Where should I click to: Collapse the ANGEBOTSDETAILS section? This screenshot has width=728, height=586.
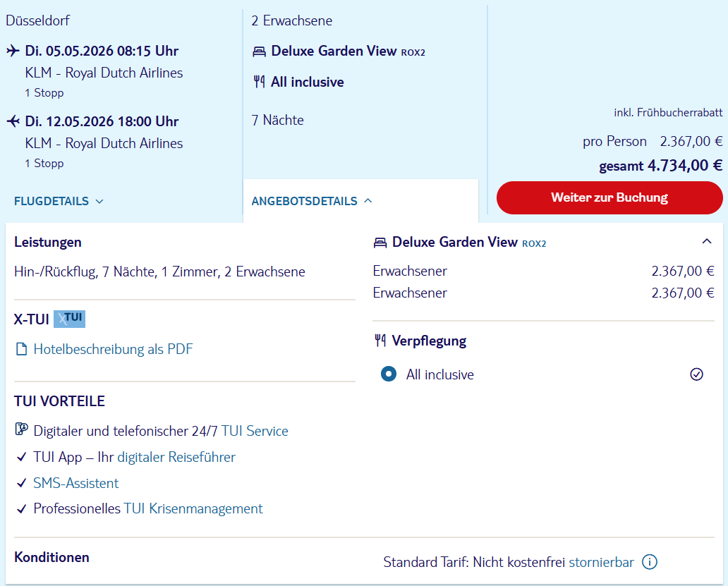(x=312, y=201)
